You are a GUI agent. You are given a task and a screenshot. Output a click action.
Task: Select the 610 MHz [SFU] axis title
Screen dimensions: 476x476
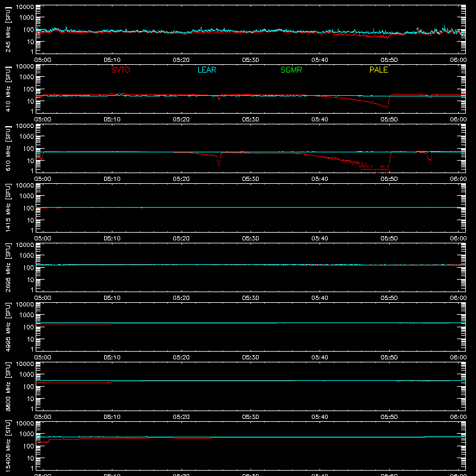click(x=8, y=148)
